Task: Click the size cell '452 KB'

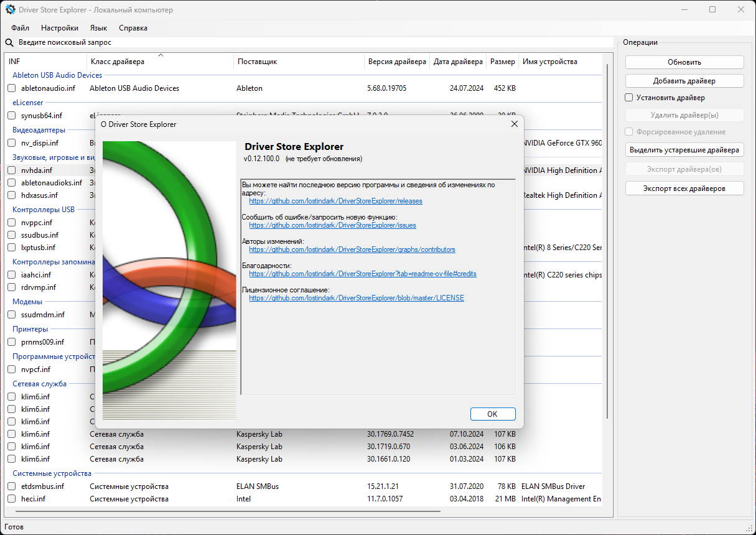Action: click(505, 88)
